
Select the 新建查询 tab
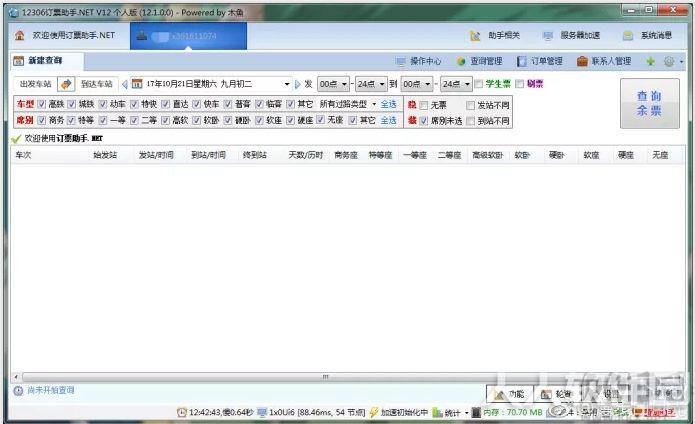tap(47, 61)
